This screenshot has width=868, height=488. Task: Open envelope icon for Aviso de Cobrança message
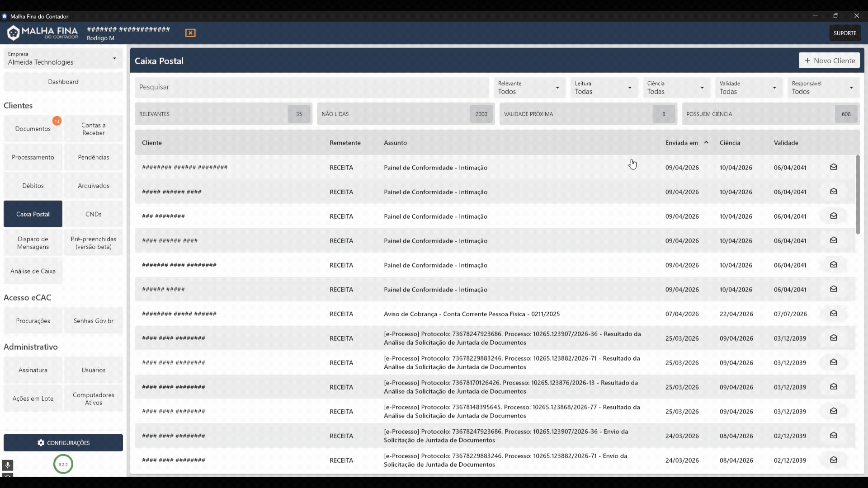click(834, 314)
